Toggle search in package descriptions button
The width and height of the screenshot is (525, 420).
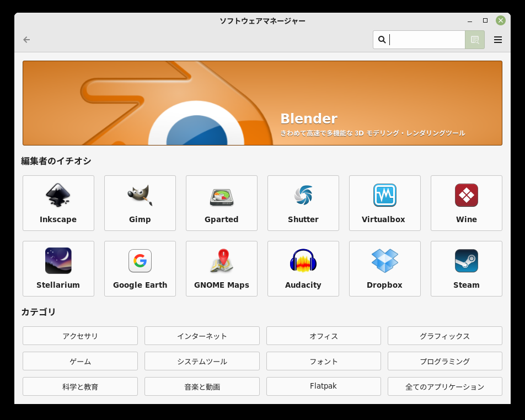point(475,40)
